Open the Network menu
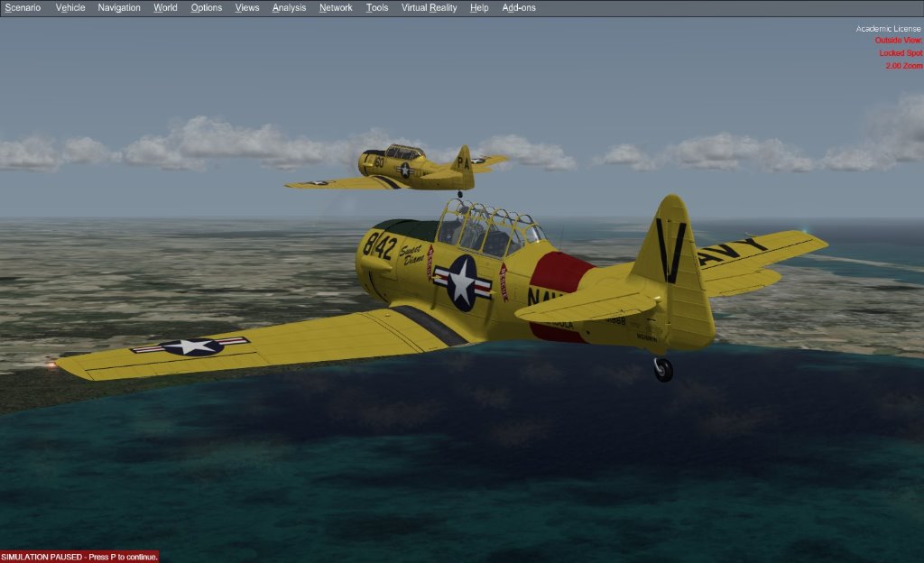Screen dimensions: 924x563 tap(336, 7)
